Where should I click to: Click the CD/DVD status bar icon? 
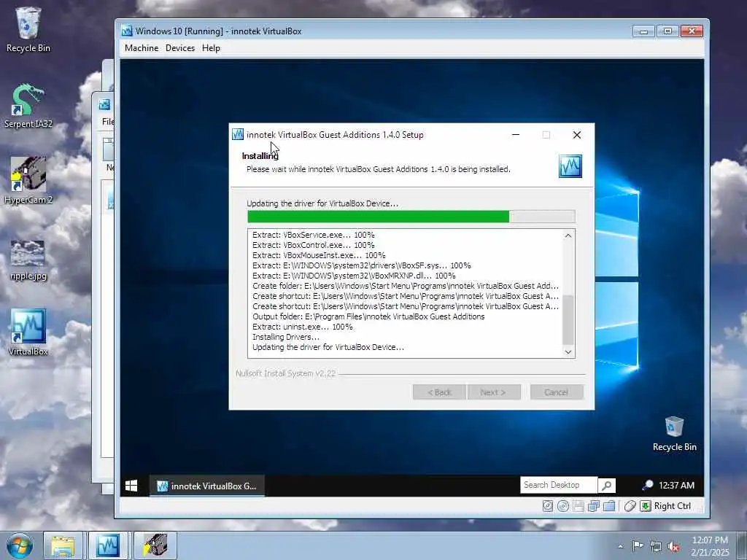coord(563,506)
